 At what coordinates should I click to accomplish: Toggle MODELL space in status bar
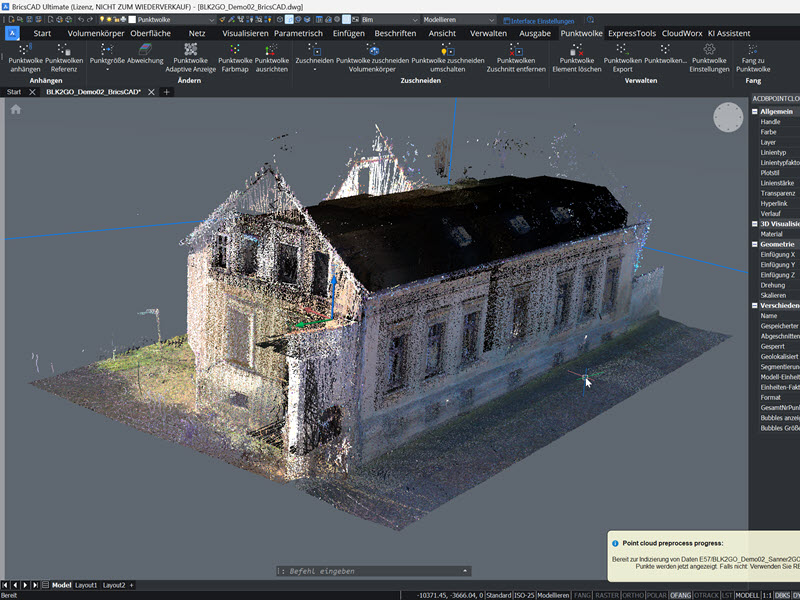click(x=747, y=595)
